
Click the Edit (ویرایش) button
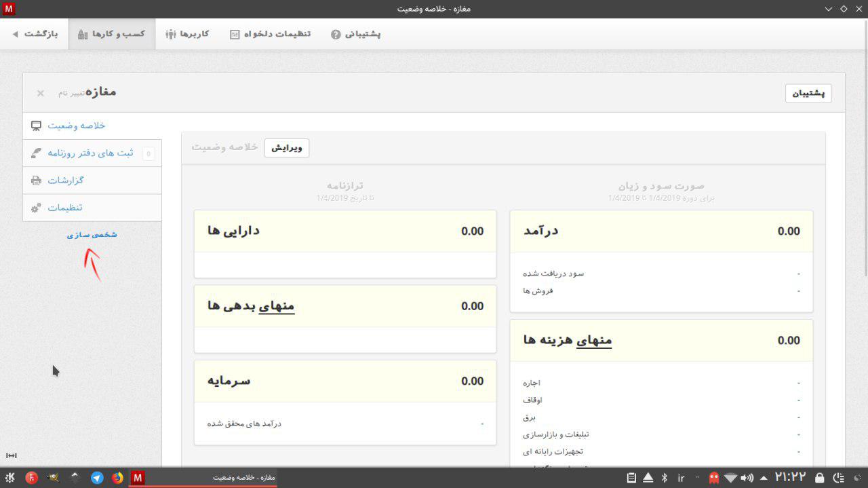pos(286,148)
